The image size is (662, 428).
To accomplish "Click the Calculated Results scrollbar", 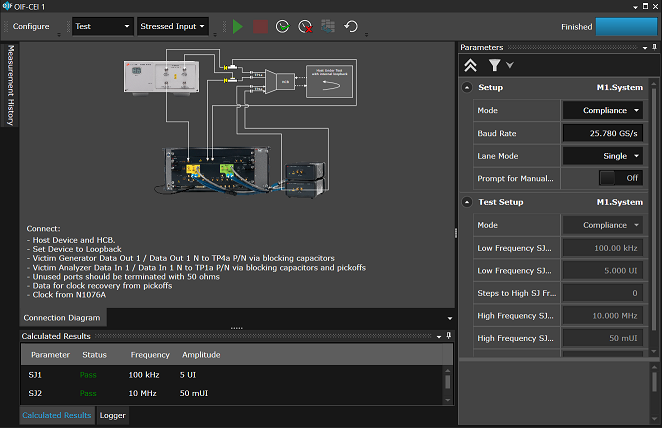I will pyautogui.click(x=447, y=380).
